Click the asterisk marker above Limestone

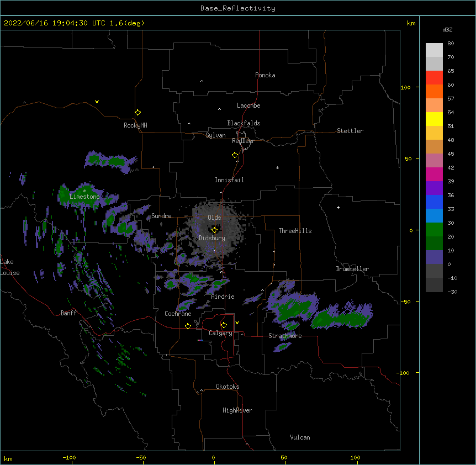[84, 191]
